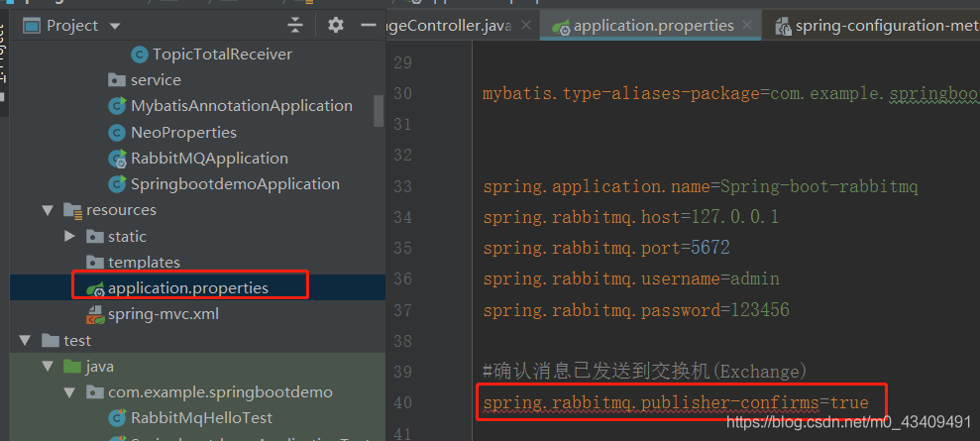Click the service folder icon

tap(117, 80)
